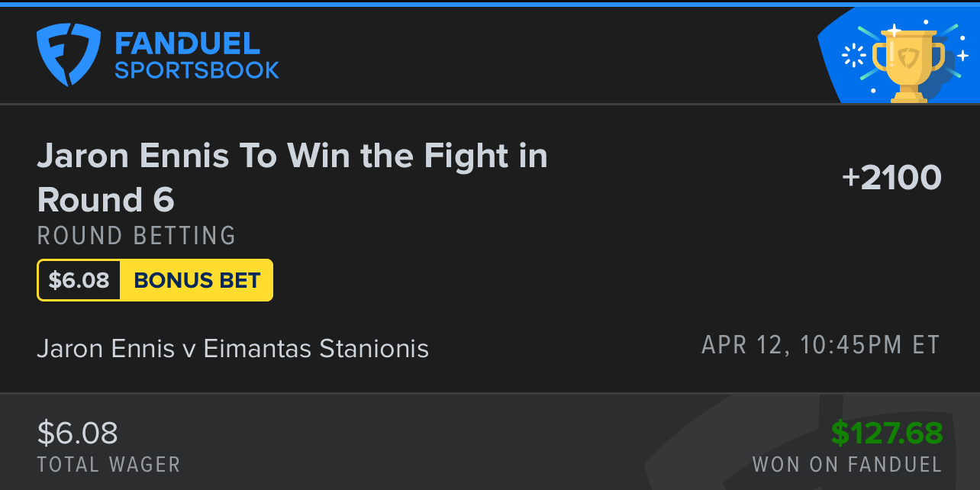
Task: Click the yellow BONUS BET tag
Action: point(197,280)
